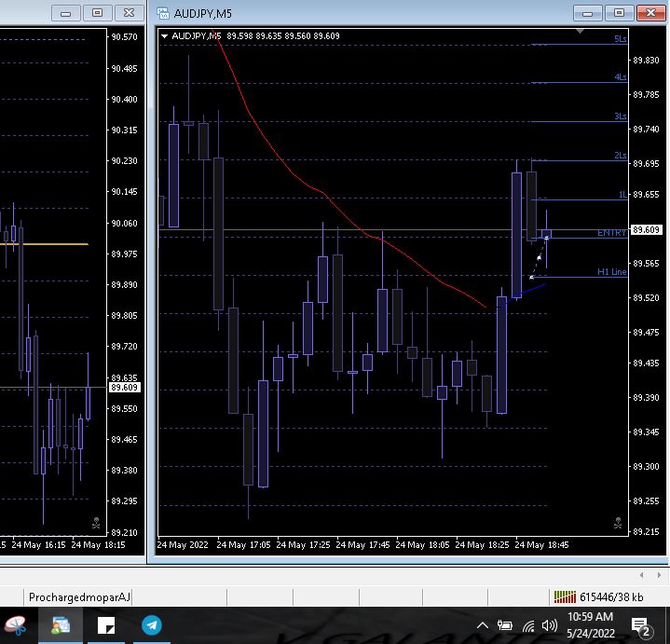This screenshot has width=670, height=644.
Task: Open the notification center icon
Action: click(641, 625)
